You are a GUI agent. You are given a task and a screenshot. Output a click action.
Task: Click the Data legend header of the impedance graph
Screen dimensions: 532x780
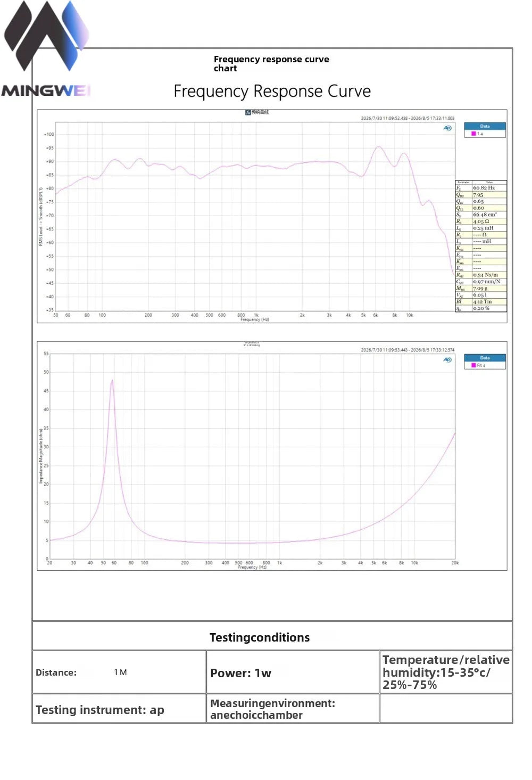485,358
